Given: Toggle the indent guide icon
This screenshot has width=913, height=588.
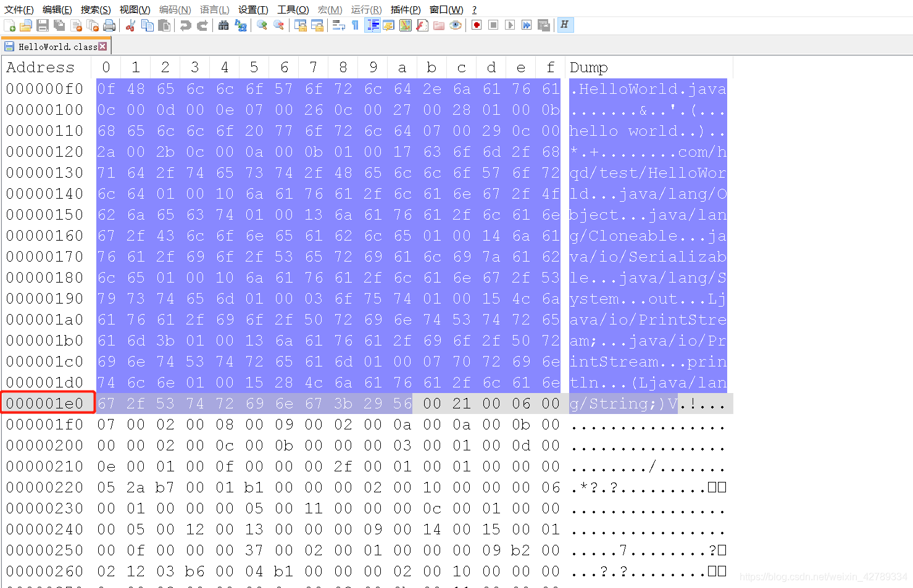Looking at the screenshot, I should pyautogui.click(x=373, y=25).
